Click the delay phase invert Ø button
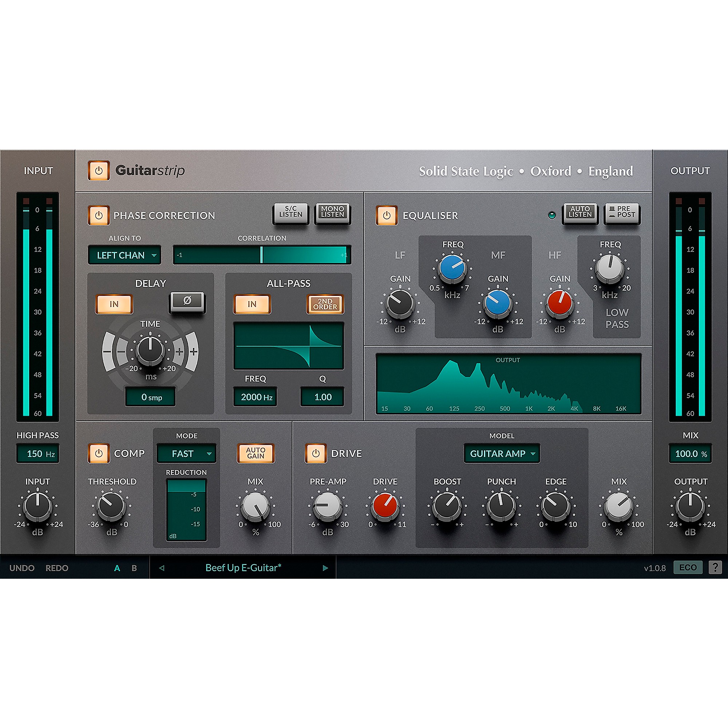The height and width of the screenshot is (728, 728). [x=187, y=301]
